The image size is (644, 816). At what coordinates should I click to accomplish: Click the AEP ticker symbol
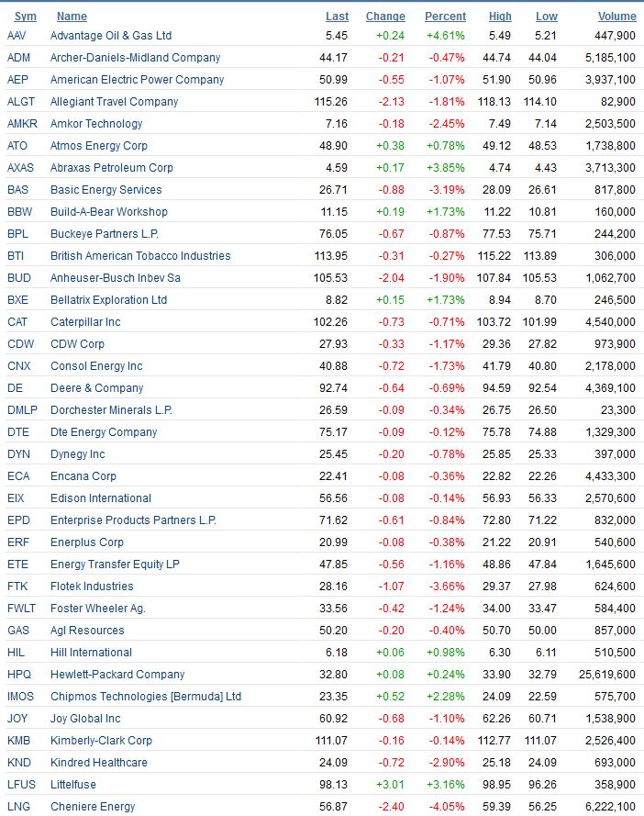click(17, 80)
